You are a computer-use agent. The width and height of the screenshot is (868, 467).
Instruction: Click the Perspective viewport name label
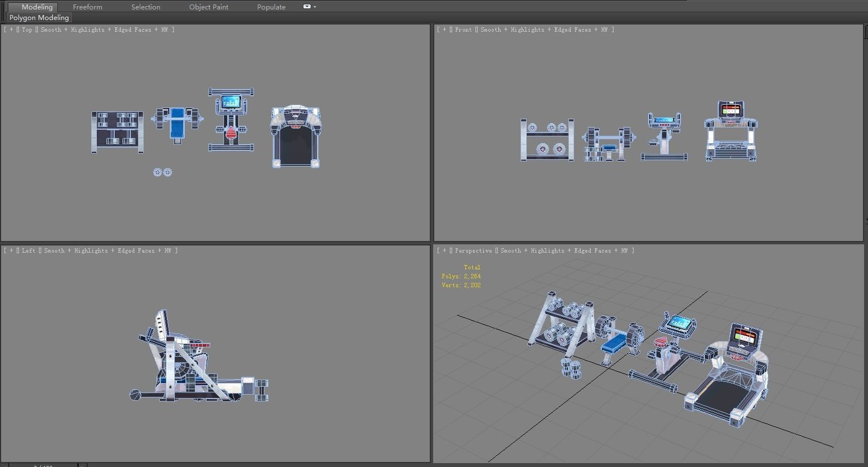coord(473,250)
